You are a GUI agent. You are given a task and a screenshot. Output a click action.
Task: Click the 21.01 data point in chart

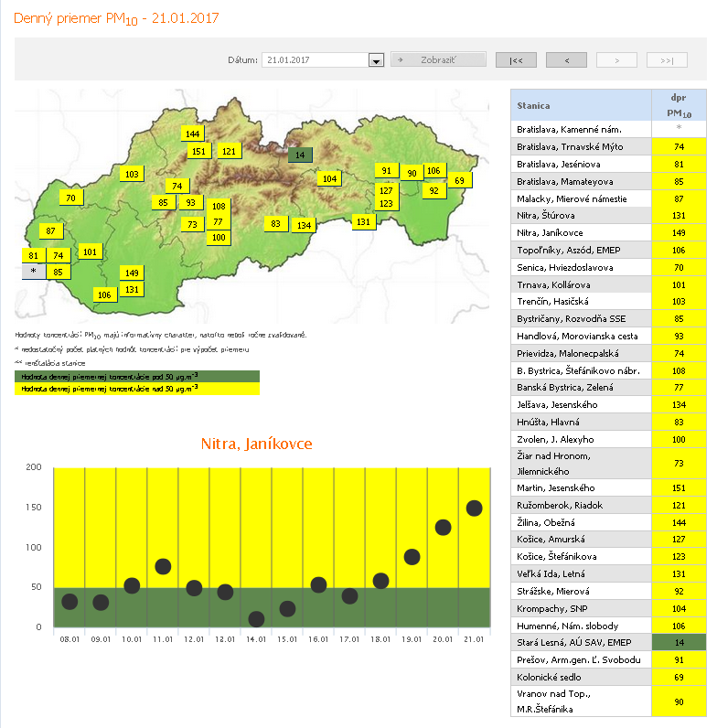[x=474, y=509]
